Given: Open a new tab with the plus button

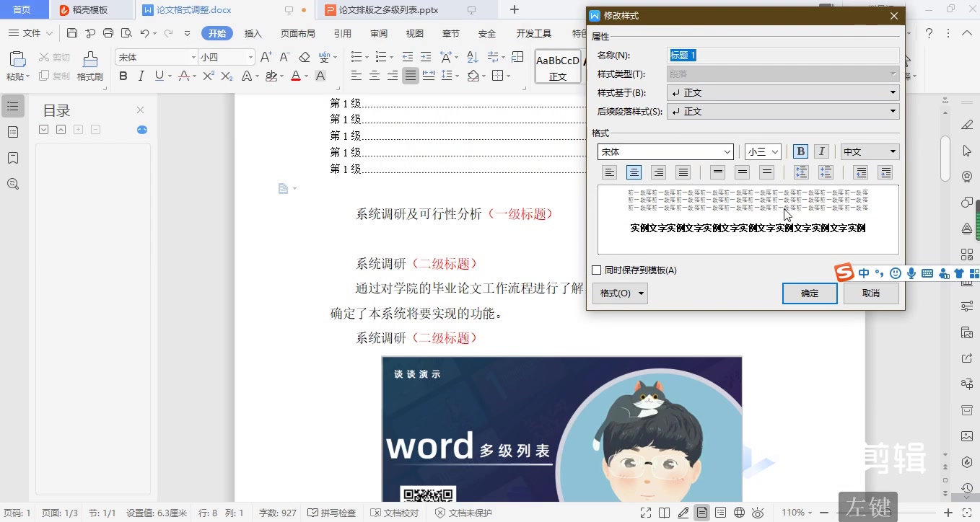Looking at the screenshot, I should pyautogui.click(x=515, y=9).
